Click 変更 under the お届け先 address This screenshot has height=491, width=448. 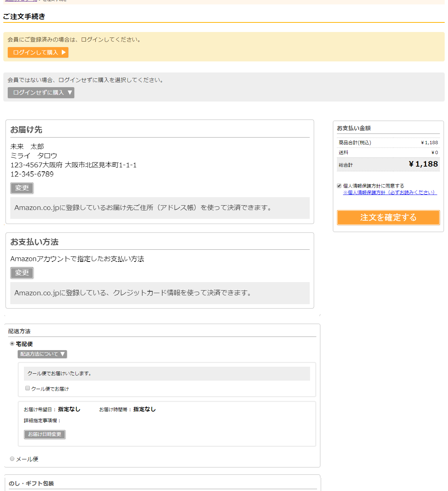(x=22, y=188)
